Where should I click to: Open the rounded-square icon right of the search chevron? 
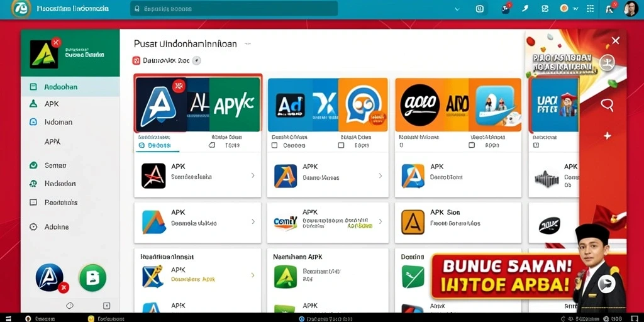point(480,9)
